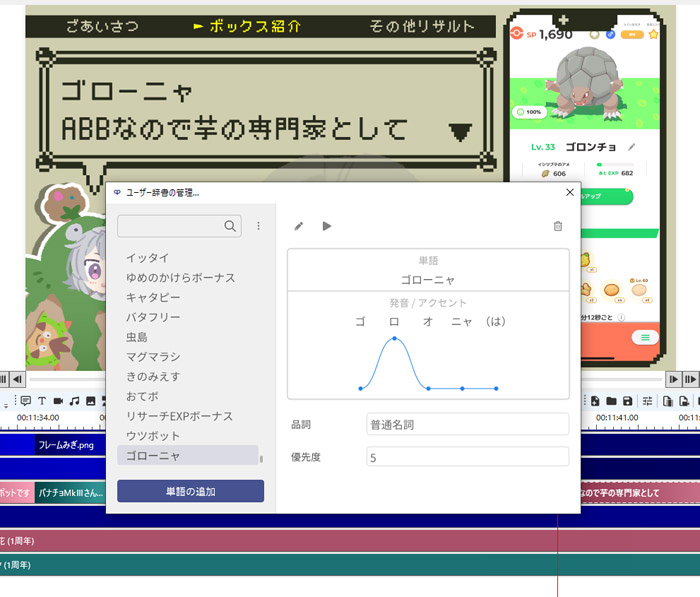Viewport: 700px width, 597px height.
Task: Click the 単語 field showing ゴローニャ
Action: click(x=428, y=280)
